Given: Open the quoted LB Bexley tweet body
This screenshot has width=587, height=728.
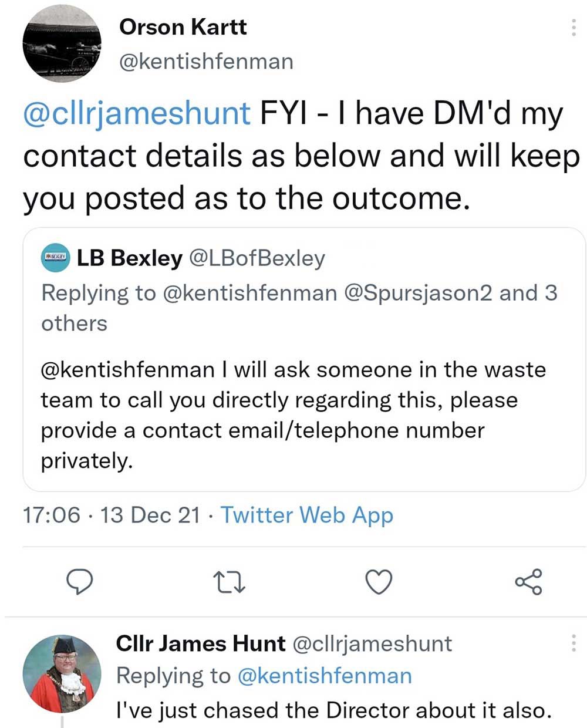Looking at the screenshot, I should coord(293,415).
